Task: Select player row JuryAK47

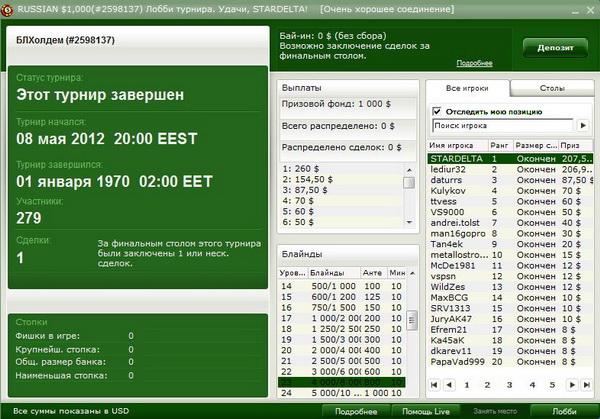Action: [x=510, y=319]
